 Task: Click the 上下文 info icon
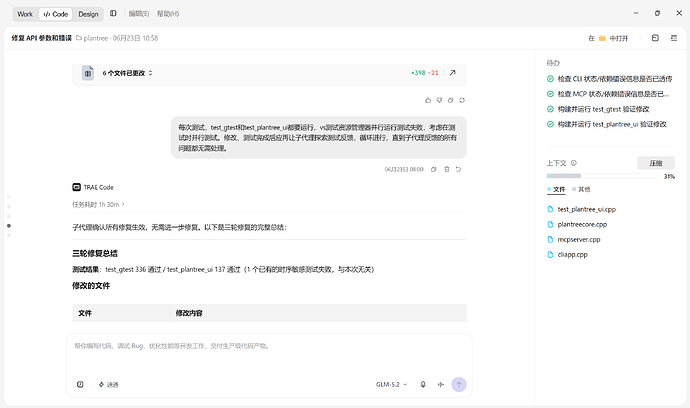pos(574,163)
